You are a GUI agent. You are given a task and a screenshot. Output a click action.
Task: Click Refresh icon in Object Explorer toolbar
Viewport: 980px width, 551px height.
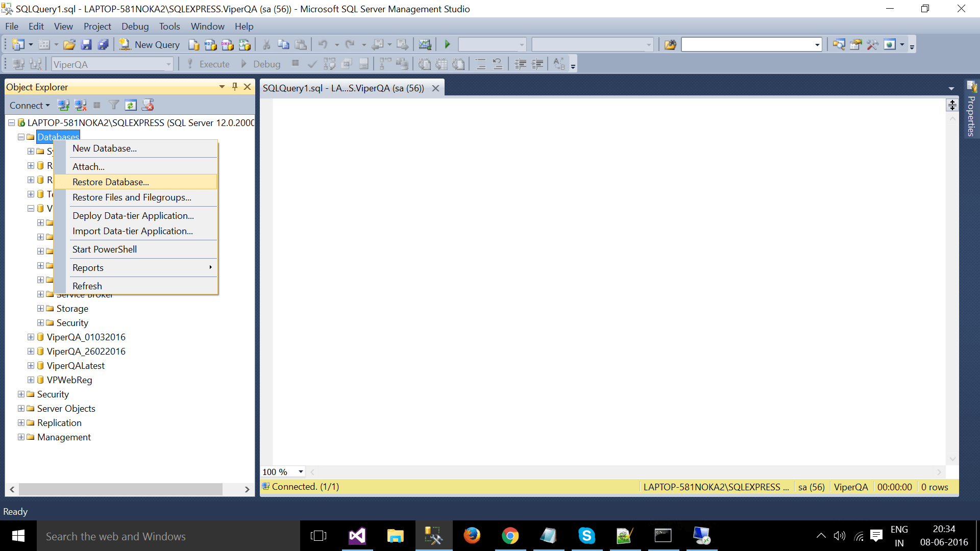(x=131, y=106)
